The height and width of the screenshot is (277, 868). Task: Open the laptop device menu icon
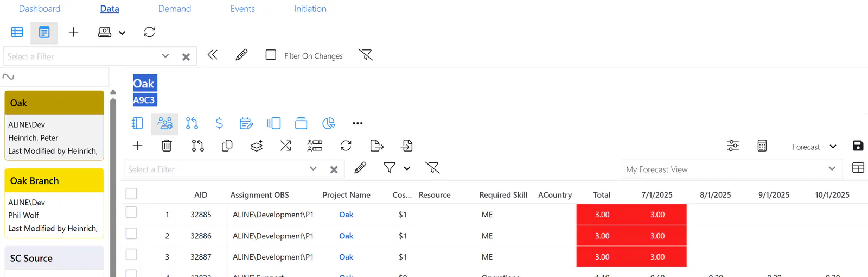coord(105,32)
